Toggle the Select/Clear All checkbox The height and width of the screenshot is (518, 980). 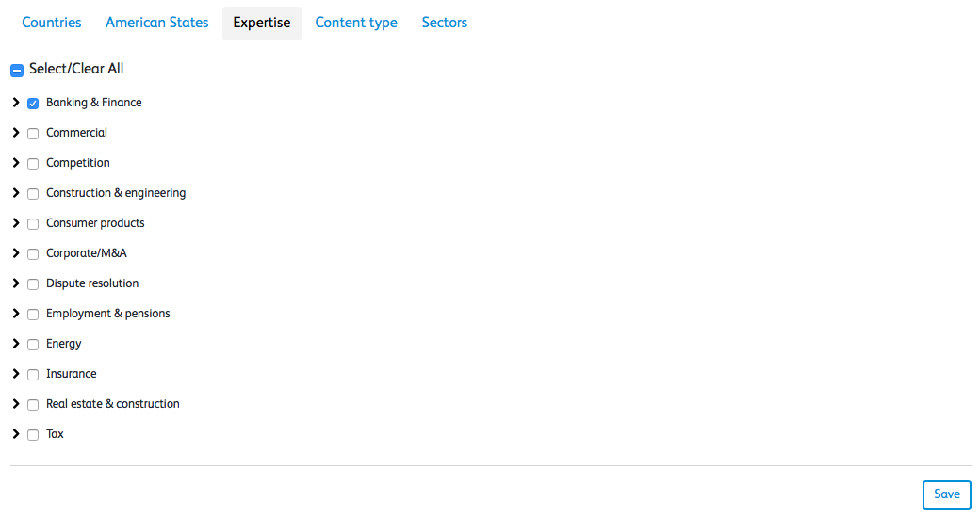tap(17, 70)
